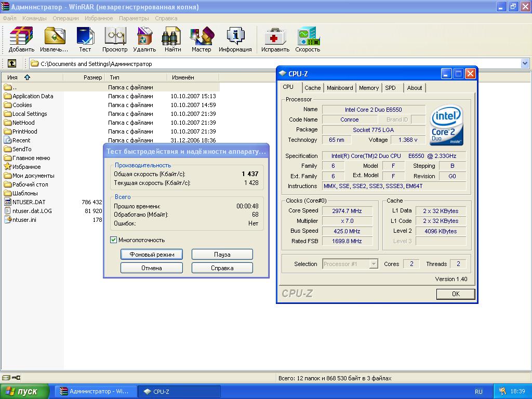
Task: Click the Фоновый режим button
Action: (x=152, y=254)
